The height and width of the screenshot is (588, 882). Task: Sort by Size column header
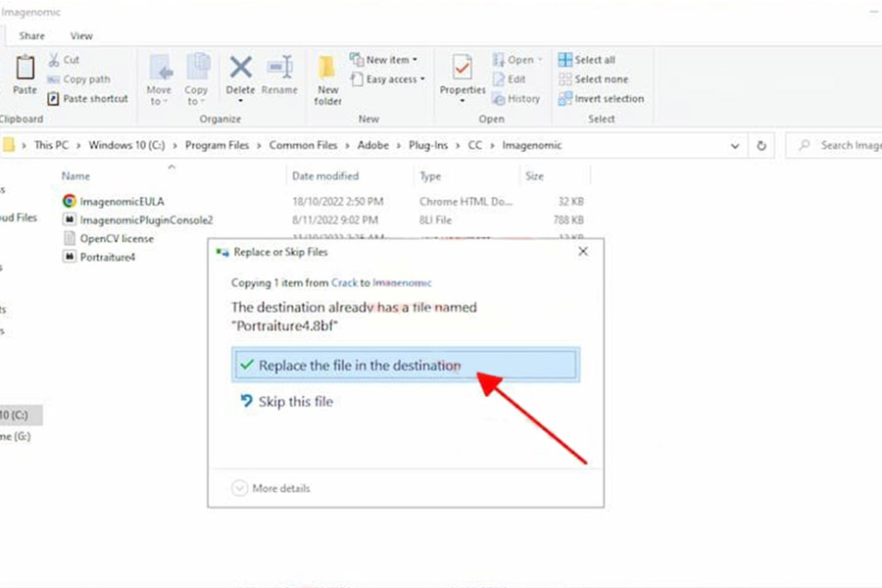(534, 176)
